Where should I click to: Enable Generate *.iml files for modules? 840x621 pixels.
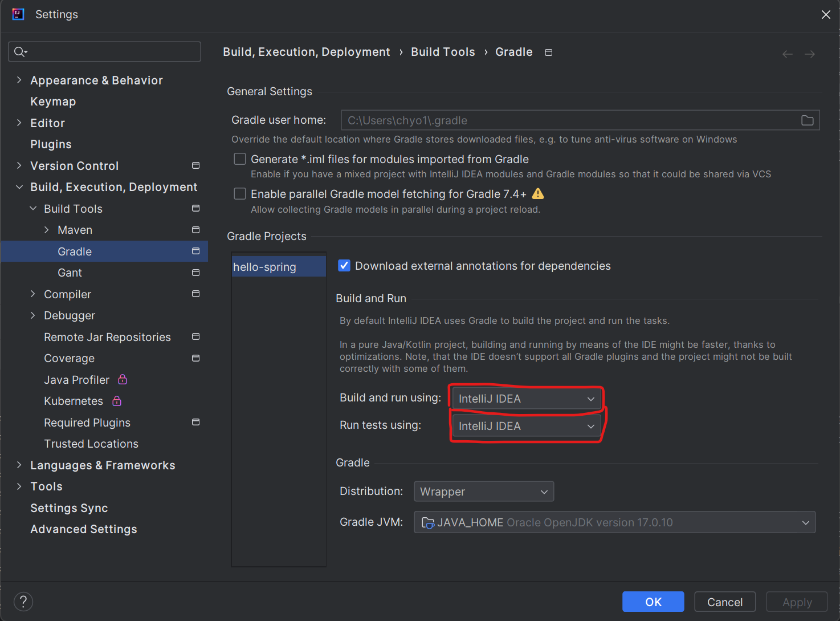pos(240,159)
